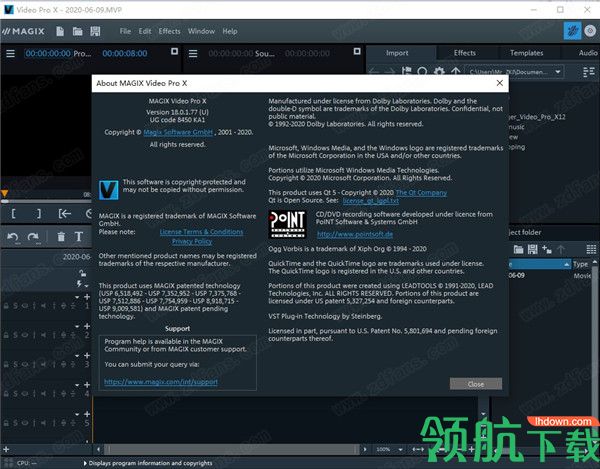Set in-point with left bracket button

(x=13, y=213)
